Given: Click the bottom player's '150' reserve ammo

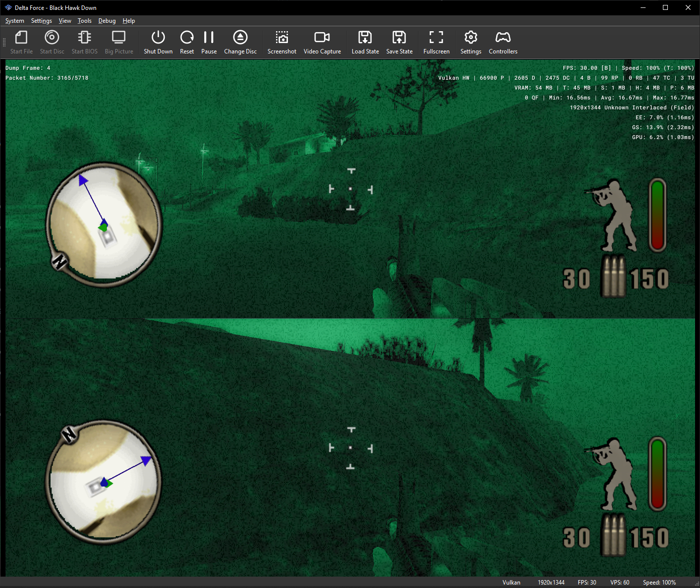Looking at the screenshot, I should click(649, 538).
